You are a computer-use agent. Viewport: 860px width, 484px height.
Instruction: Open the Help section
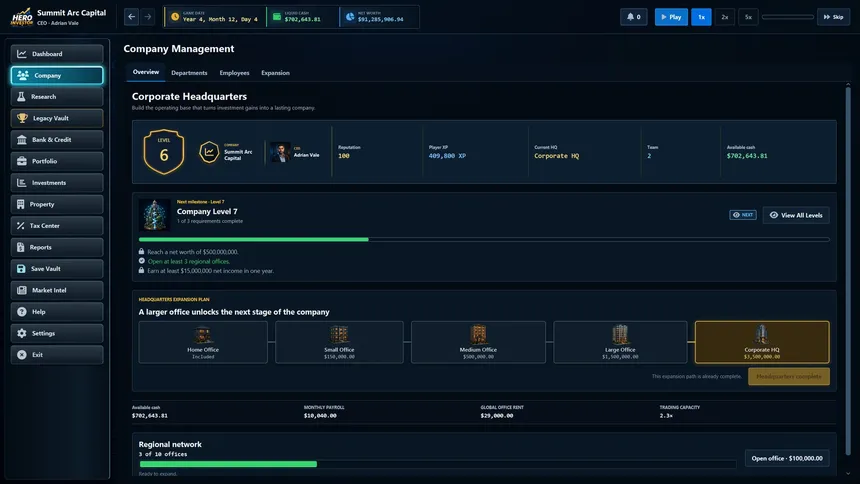(x=56, y=312)
